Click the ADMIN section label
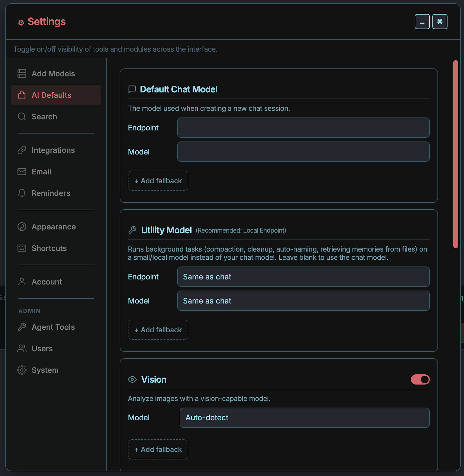Screen dimensions: 464x476 coord(29,311)
